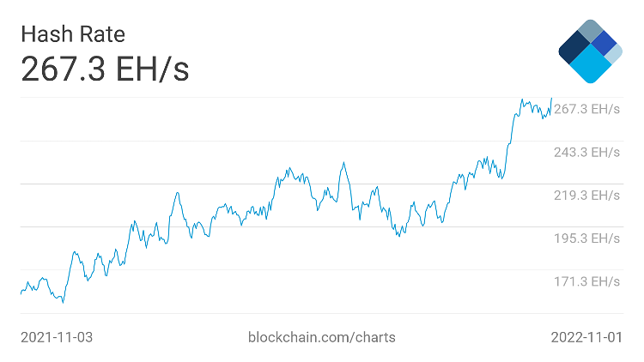Click the dark navy diamond in logo
644x362 pixels.
(x=574, y=49)
